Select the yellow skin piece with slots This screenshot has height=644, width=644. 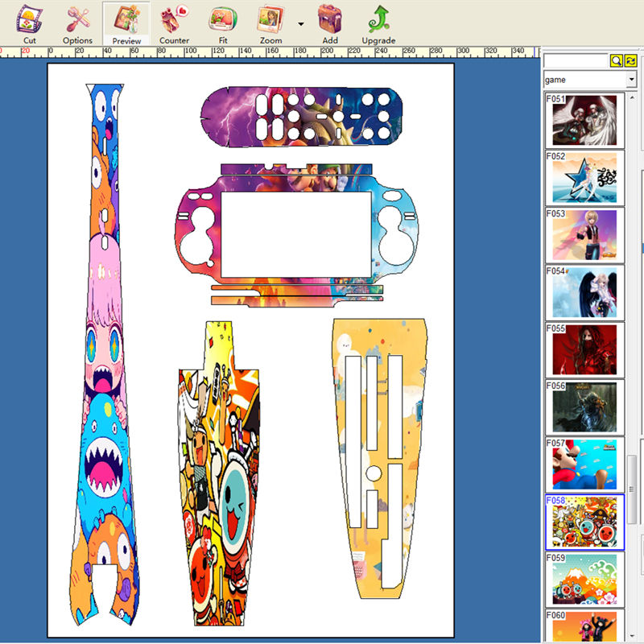(x=379, y=458)
